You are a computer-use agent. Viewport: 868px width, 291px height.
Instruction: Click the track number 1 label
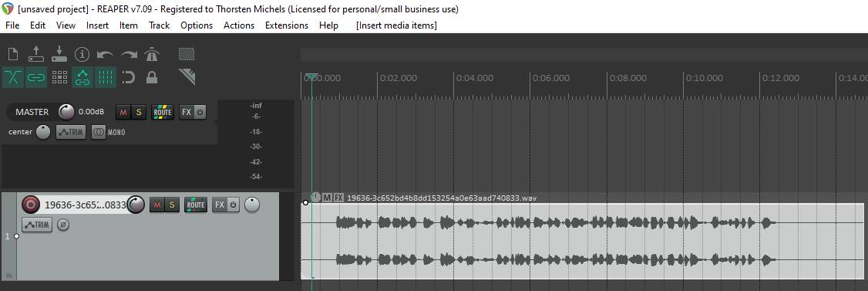pyautogui.click(x=7, y=237)
